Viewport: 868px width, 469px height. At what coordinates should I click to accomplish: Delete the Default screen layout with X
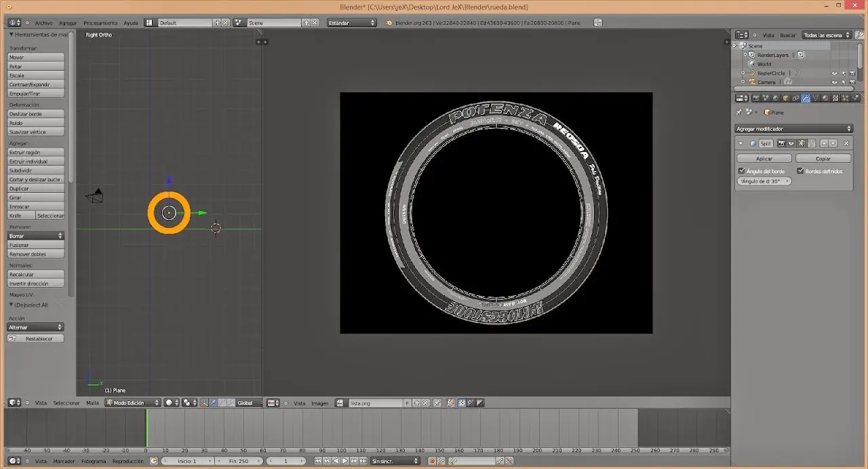click(226, 22)
